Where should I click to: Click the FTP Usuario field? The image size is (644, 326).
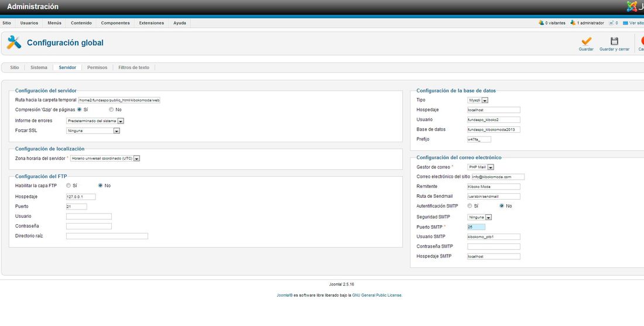pyautogui.click(x=89, y=217)
